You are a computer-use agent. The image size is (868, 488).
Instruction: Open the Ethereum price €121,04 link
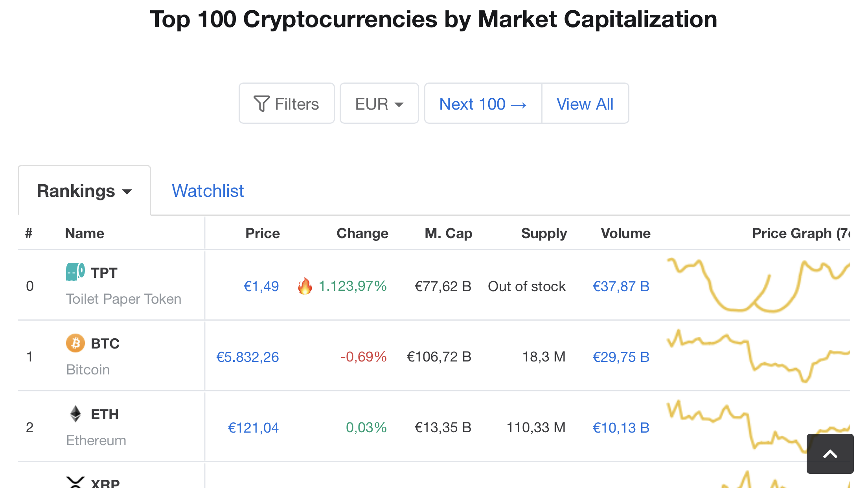click(x=253, y=427)
